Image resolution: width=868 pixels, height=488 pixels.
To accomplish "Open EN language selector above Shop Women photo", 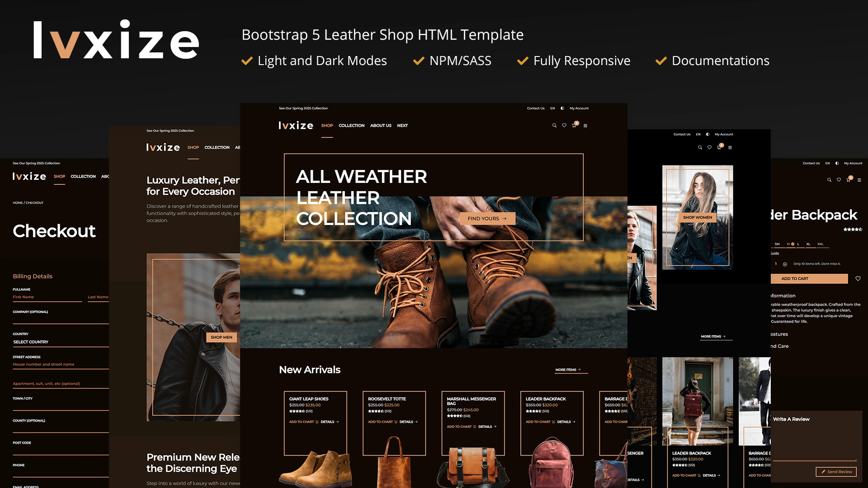I will (x=698, y=134).
